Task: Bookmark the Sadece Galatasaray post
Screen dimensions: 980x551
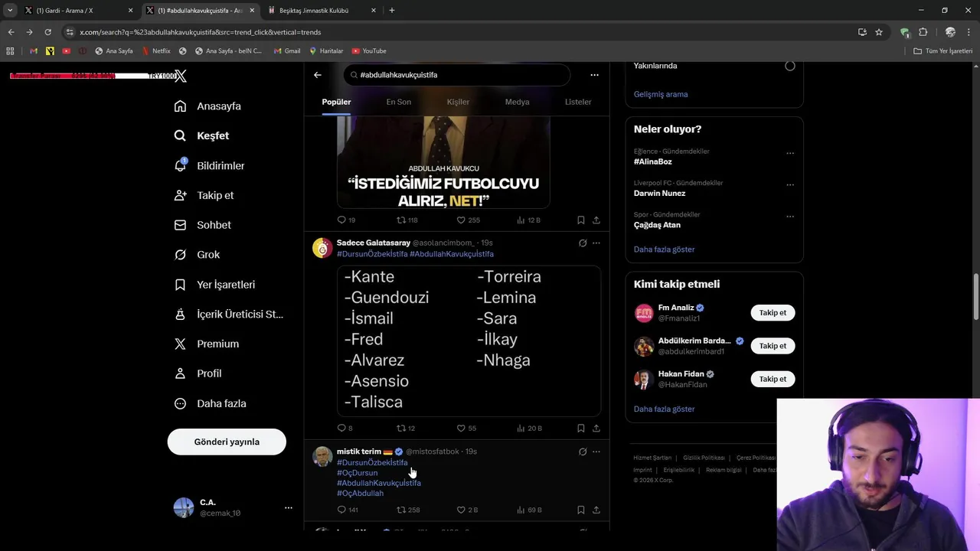Action: pos(581,429)
